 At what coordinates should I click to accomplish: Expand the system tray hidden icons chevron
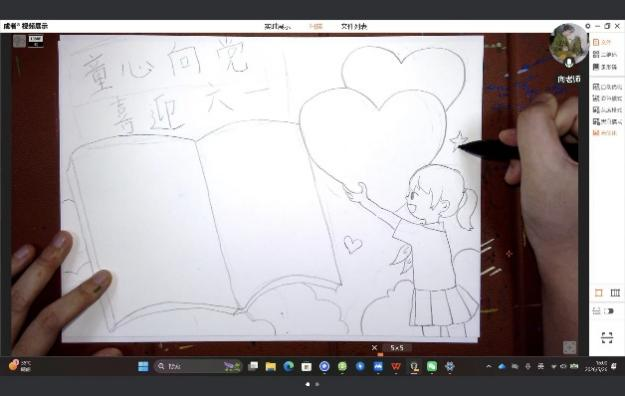pyautogui.click(x=489, y=366)
